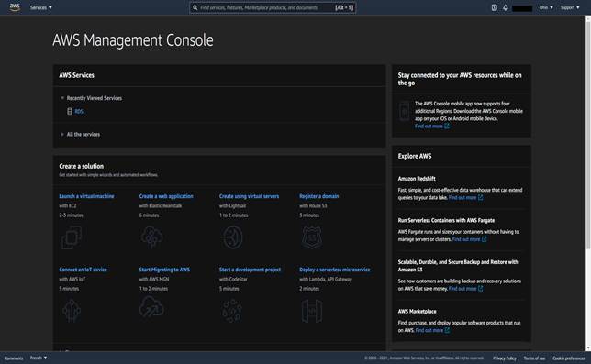Viewport: 591px width, 364px height.
Task: Click the Start a development project link
Action: [250, 270]
